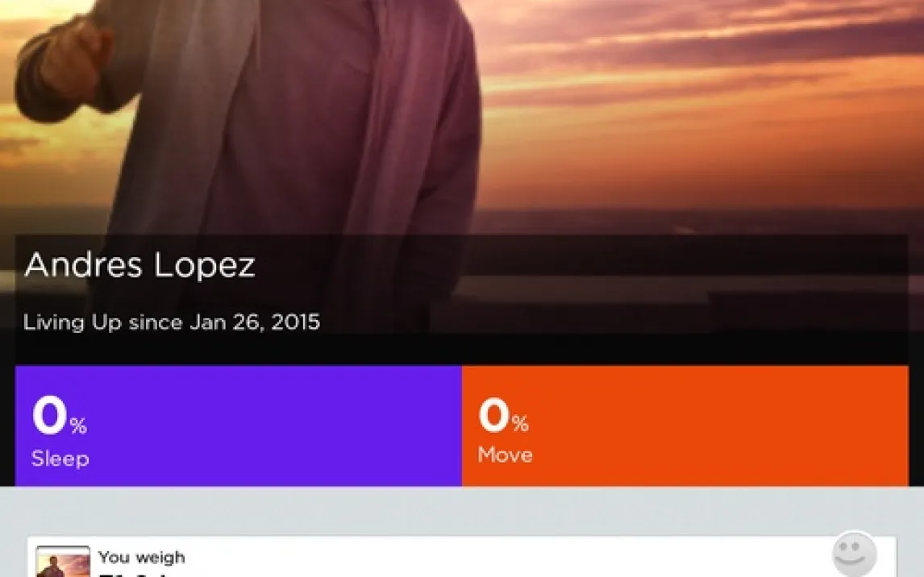
Task: Click the "Living Up since Jan 26, 2015" text
Action: tap(172, 322)
